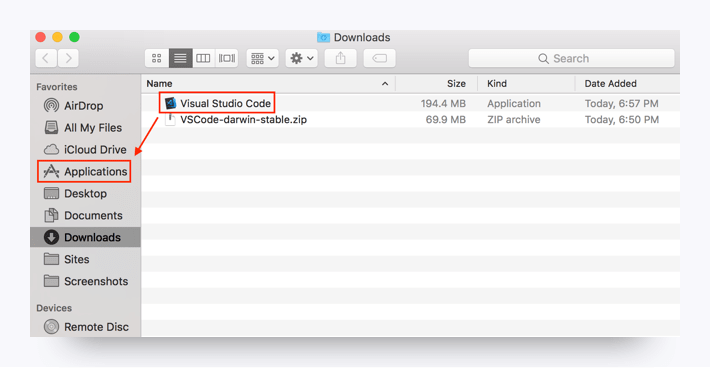
Task: Switch to column view
Action: (x=203, y=58)
